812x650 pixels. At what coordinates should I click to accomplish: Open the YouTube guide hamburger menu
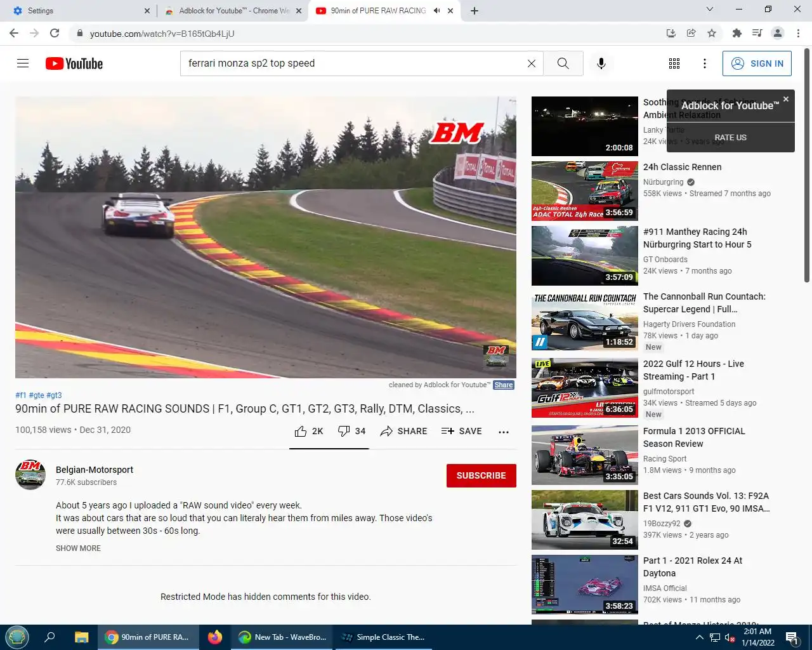[23, 63]
